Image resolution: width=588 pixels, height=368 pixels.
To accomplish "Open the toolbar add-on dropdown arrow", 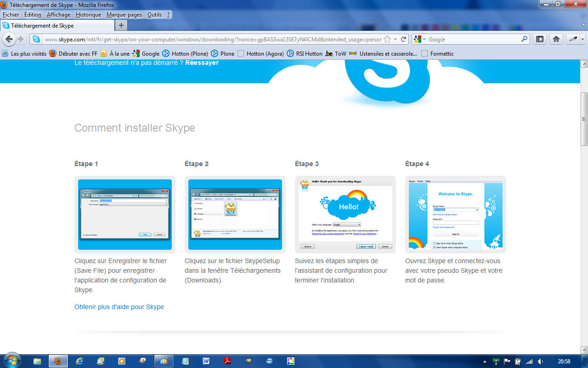I will pyautogui.click(x=583, y=40).
